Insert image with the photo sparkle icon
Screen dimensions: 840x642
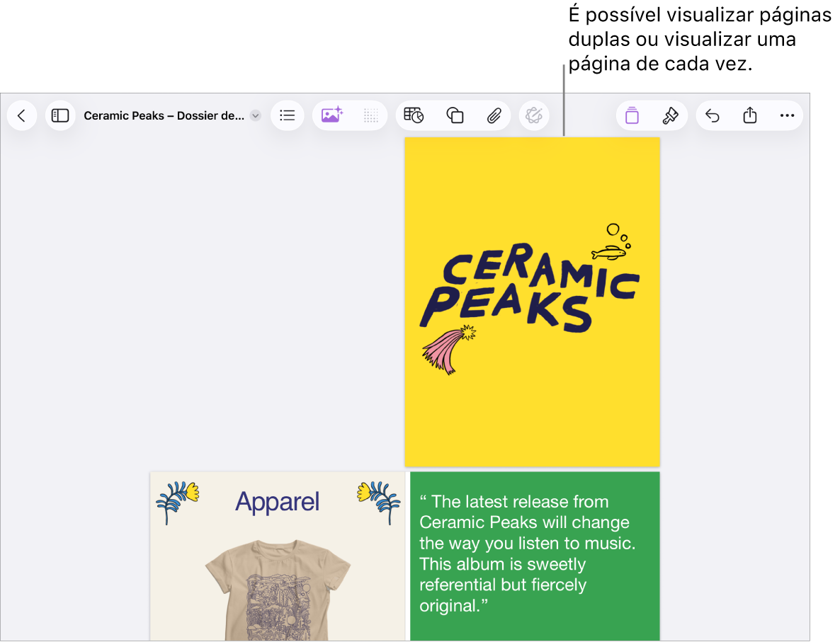(331, 115)
